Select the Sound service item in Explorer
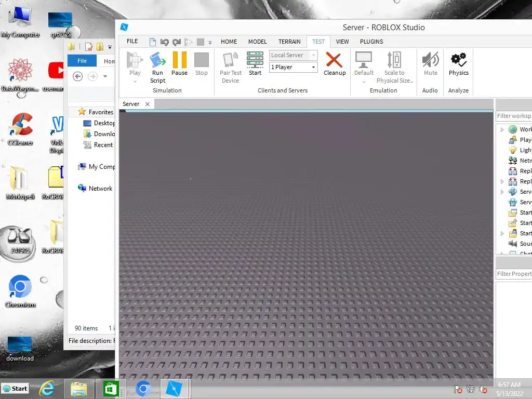 pos(520,244)
